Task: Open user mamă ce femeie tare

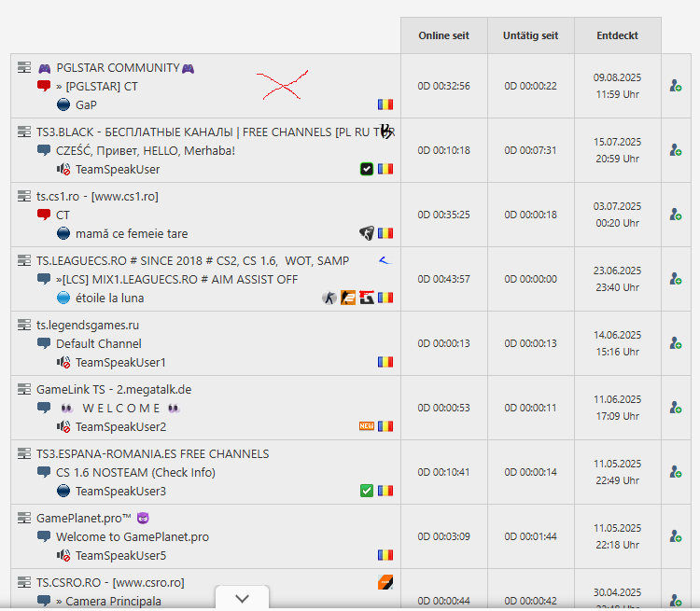Action: 132,233
